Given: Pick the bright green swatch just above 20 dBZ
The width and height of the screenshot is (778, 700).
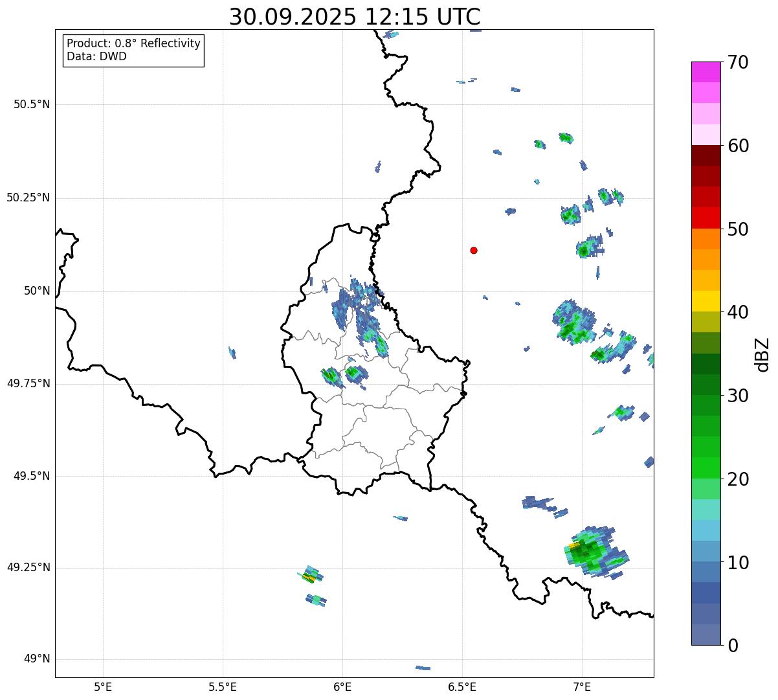Looking at the screenshot, I should coord(706,468).
